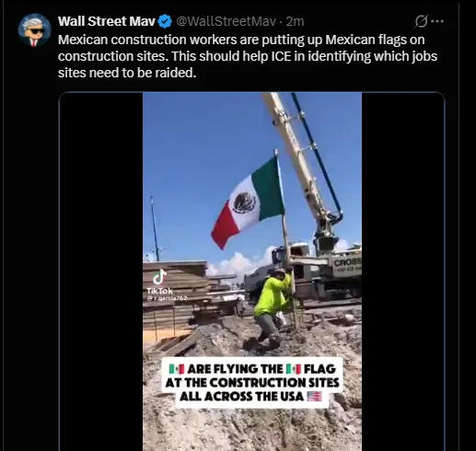Click the CROSS label on pump truck
This screenshot has height=451, width=476.
[347, 262]
